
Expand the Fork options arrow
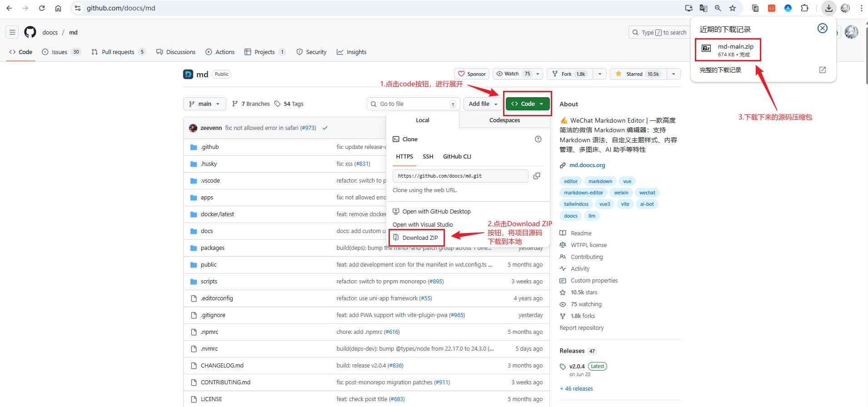tap(600, 74)
